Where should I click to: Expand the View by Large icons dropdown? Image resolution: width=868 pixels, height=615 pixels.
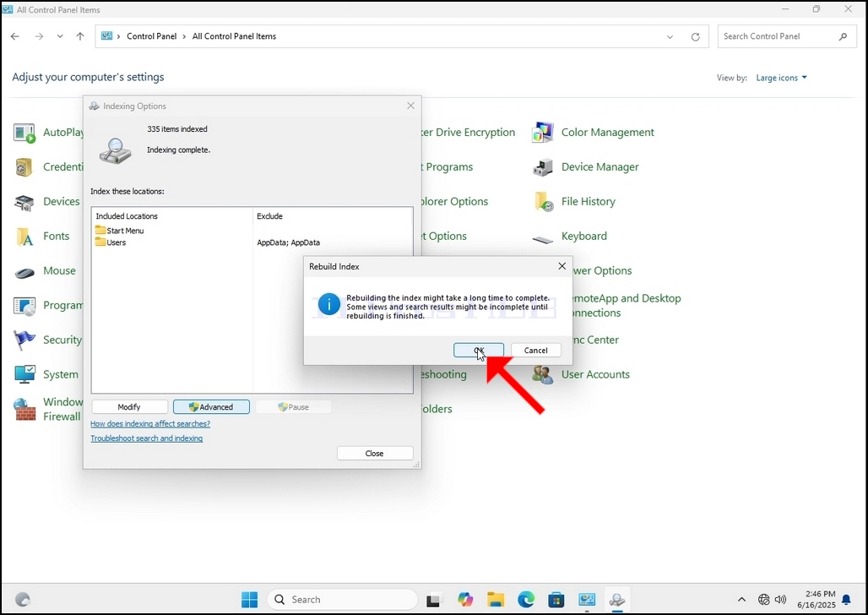click(781, 78)
